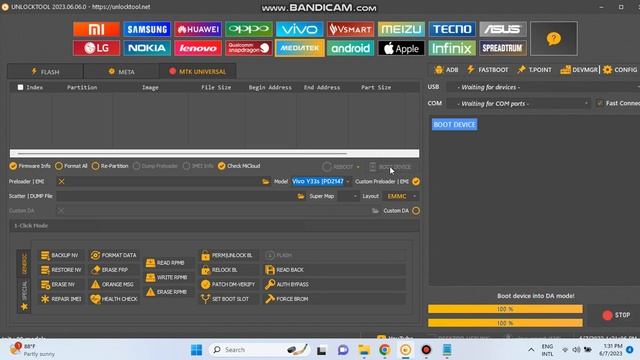Image resolution: width=640 pixels, height=360 pixels.
Task: Select the Infinix brand logo
Action: click(x=452, y=48)
